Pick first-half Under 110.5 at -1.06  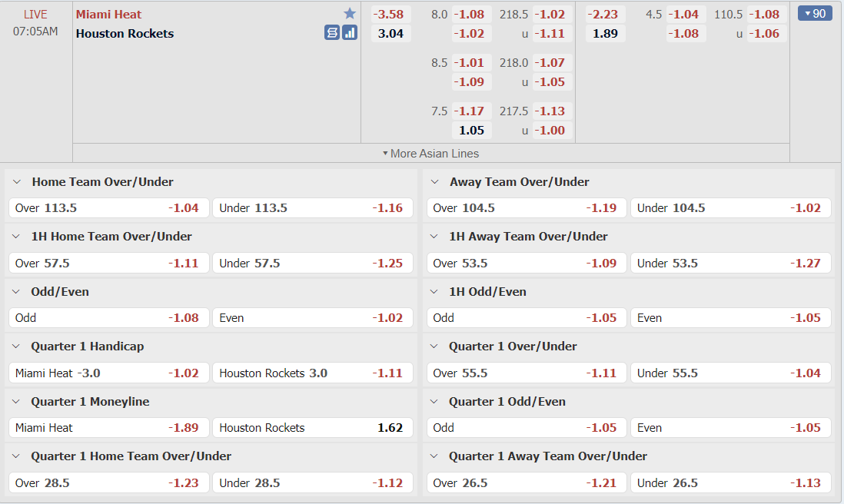point(767,33)
